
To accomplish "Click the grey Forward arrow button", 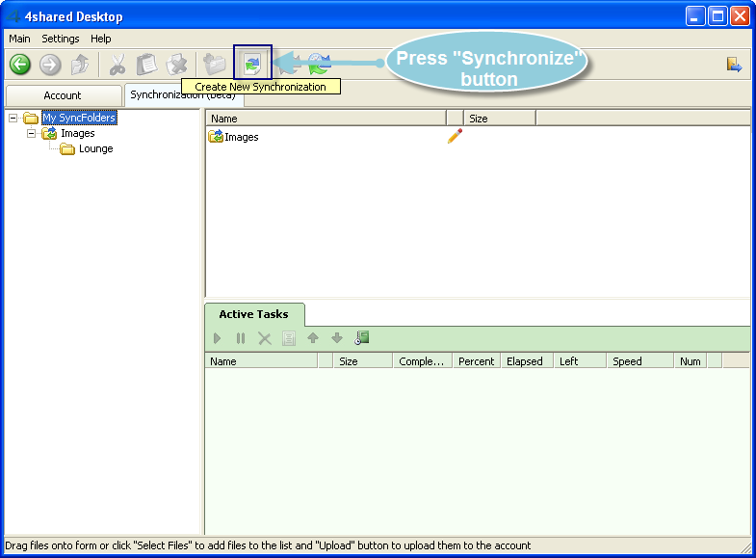I will click(x=50, y=65).
